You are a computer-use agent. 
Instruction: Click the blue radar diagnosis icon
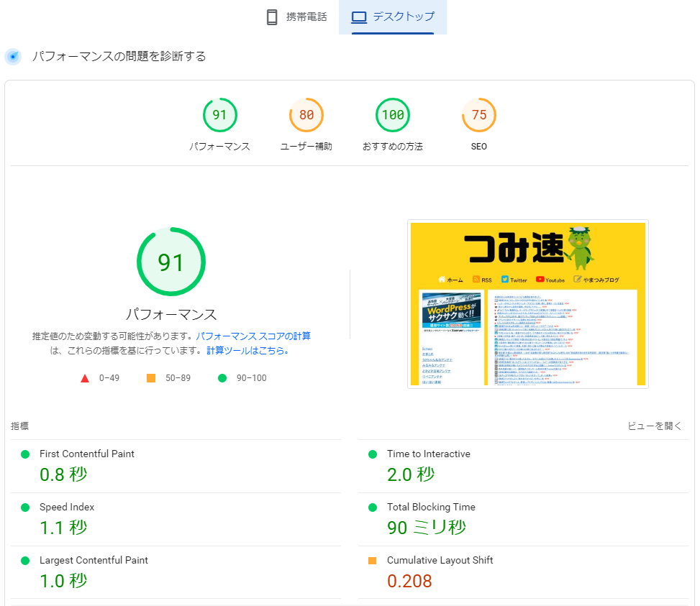coord(14,57)
